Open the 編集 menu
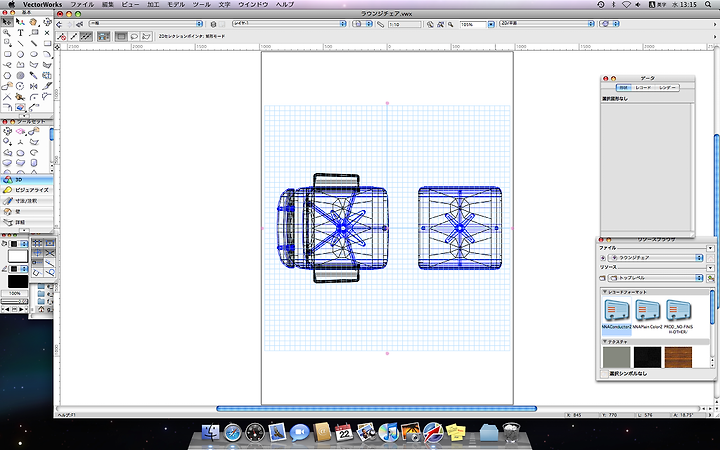This screenshot has width=720, height=450. 107,4
